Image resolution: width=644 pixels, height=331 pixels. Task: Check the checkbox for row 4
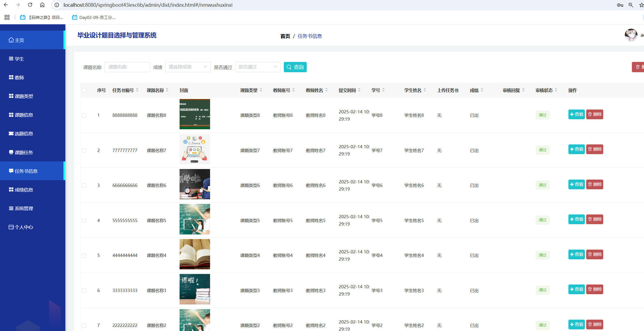[84, 221]
